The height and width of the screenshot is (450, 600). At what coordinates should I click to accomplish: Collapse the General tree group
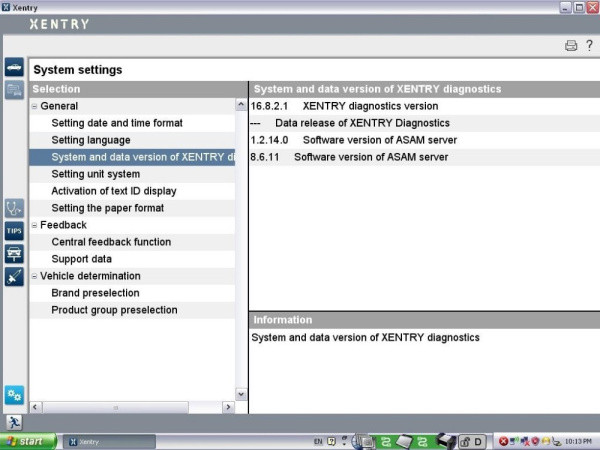click(34, 106)
